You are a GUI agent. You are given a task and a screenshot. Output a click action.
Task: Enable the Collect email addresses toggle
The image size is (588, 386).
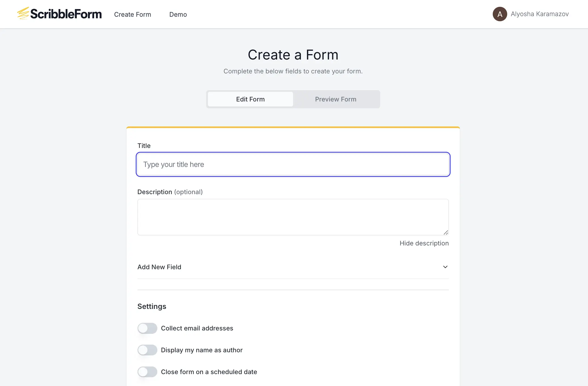(147, 328)
